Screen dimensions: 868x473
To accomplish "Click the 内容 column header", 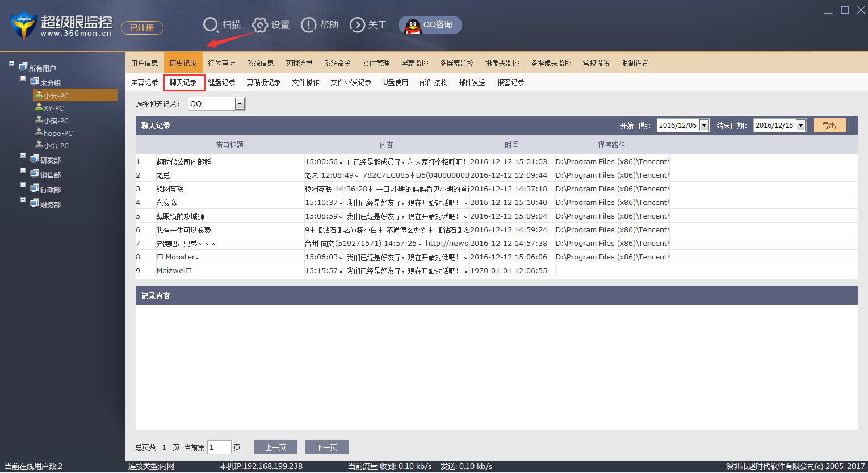I will pyautogui.click(x=386, y=145).
